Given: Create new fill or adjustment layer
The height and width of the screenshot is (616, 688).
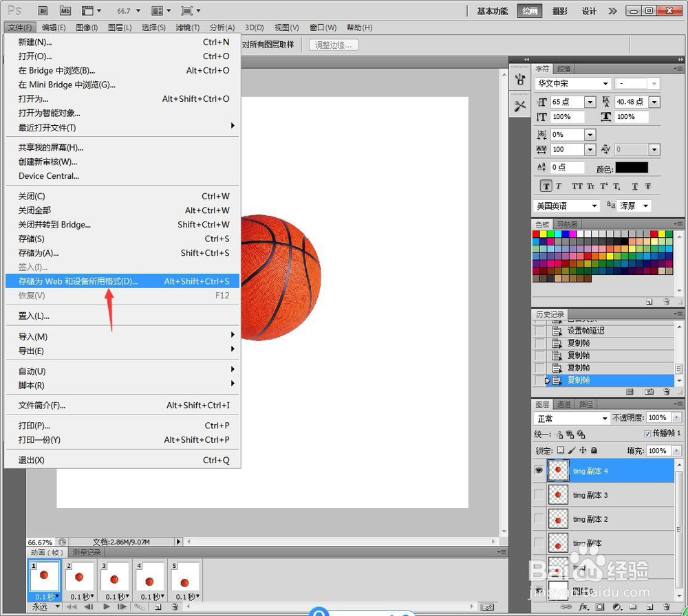Looking at the screenshot, I should [x=617, y=607].
